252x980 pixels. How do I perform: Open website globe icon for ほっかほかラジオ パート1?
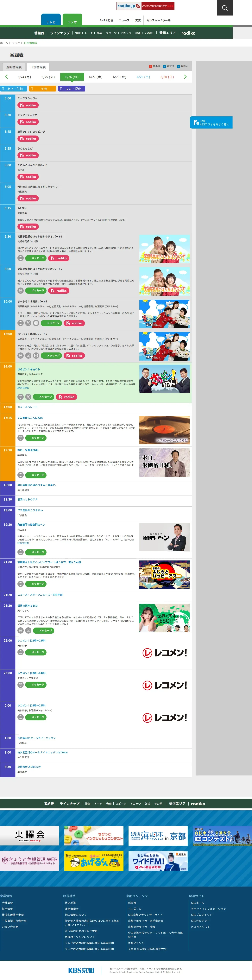coord(21,258)
